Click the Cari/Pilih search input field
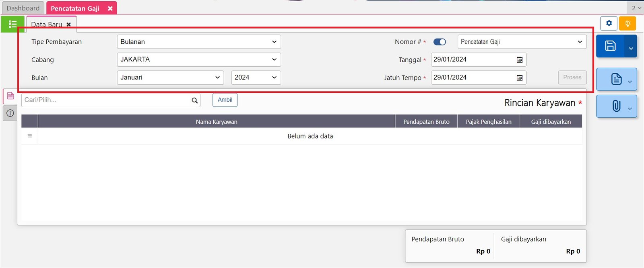This screenshot has height=268, width=644. (105, 100)
